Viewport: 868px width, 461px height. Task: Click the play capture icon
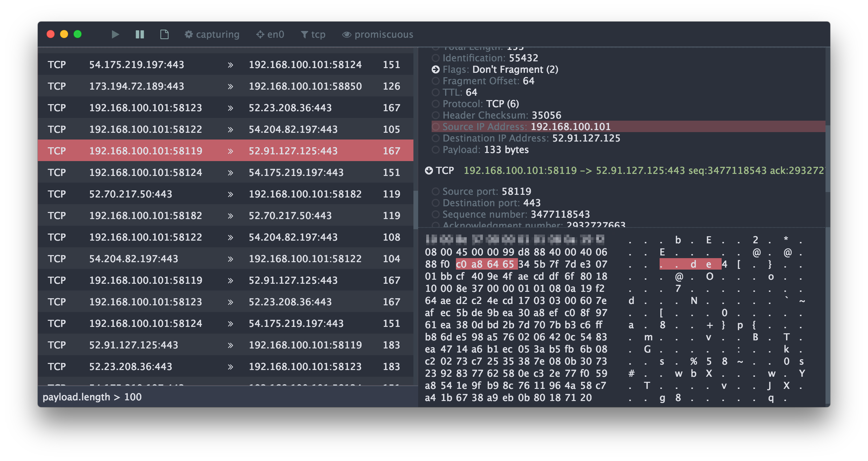(115, 34)
